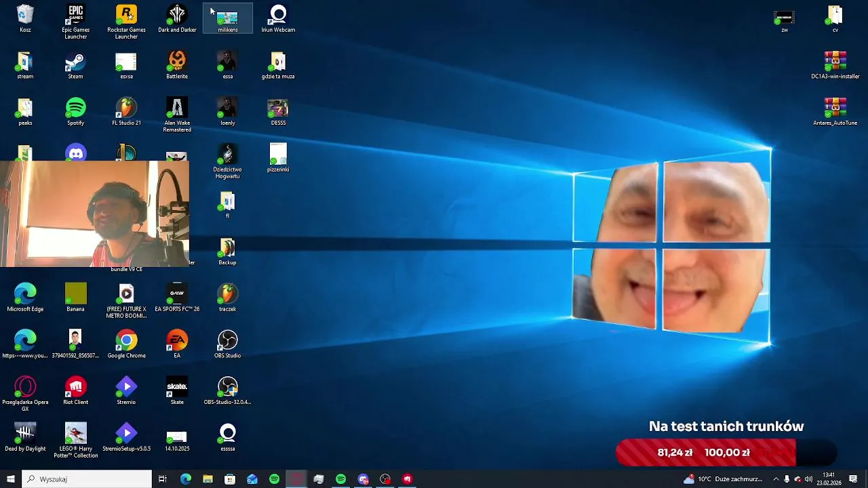Open the Backup desktop icon
Screen dimensions: 868x488
pyautogui.click(x=227, y=252)
